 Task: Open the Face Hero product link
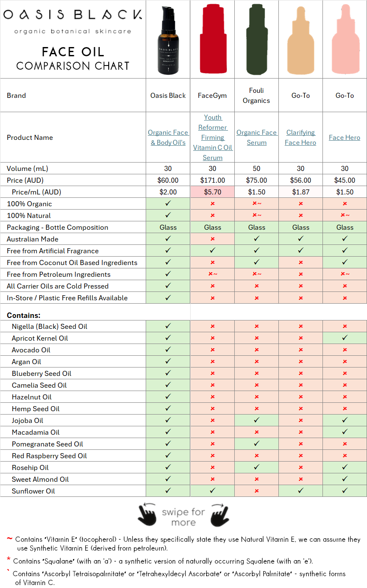[345, 137]
